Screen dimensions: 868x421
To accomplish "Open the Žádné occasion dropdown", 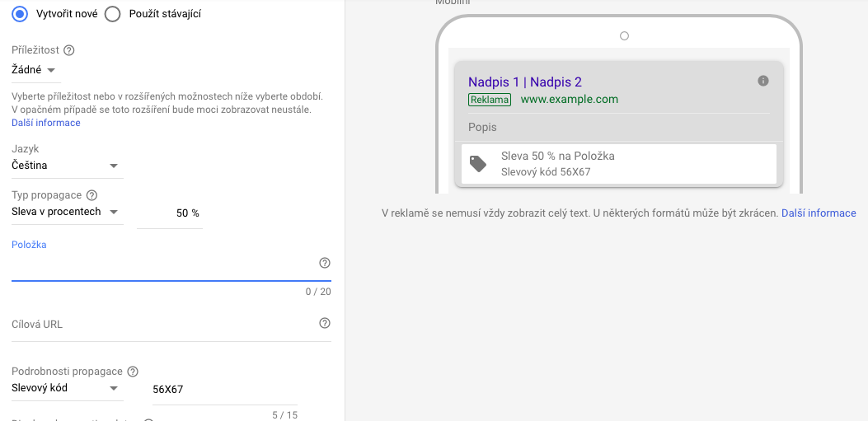I will (x=34, y=70).
